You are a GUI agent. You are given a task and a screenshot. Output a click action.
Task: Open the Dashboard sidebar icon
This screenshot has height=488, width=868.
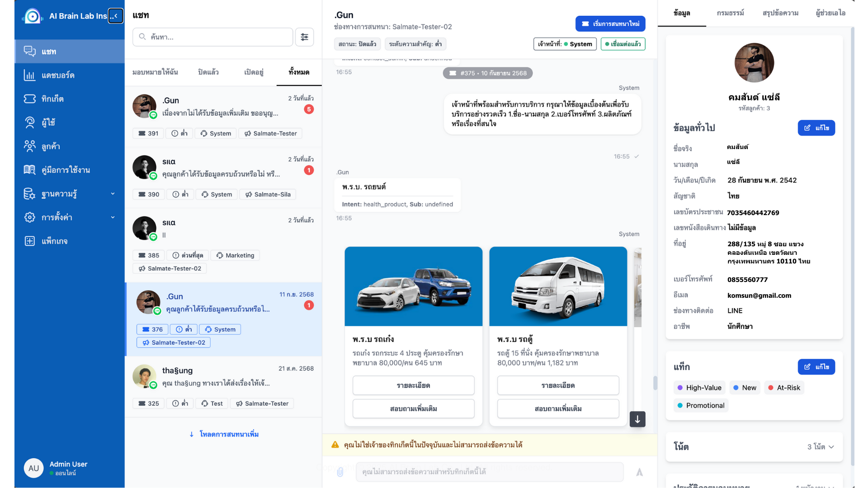(x=30, y=75)
